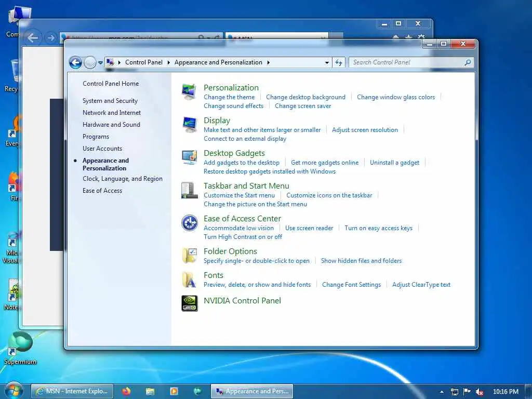532x399 pixels.
Task: Click Appearance and Personalization in the breadcrumb
Action: [x=218, y=62]
